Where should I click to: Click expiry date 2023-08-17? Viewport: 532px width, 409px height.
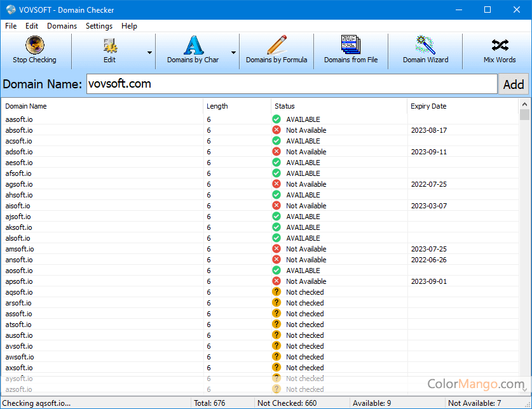(429, 130)
